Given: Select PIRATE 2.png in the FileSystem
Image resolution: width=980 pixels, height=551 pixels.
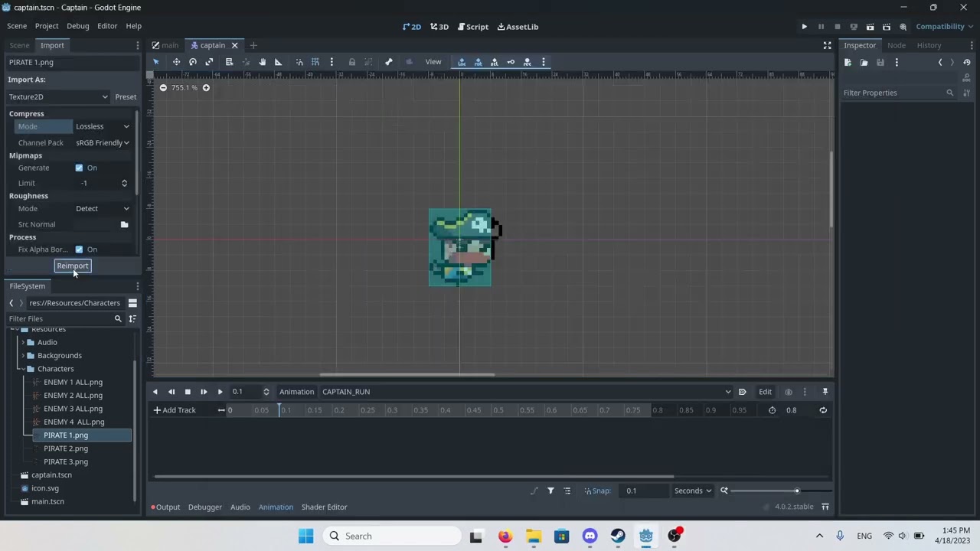Looking at the screenshot, I should pyautogui.click(x=66, y=448).
